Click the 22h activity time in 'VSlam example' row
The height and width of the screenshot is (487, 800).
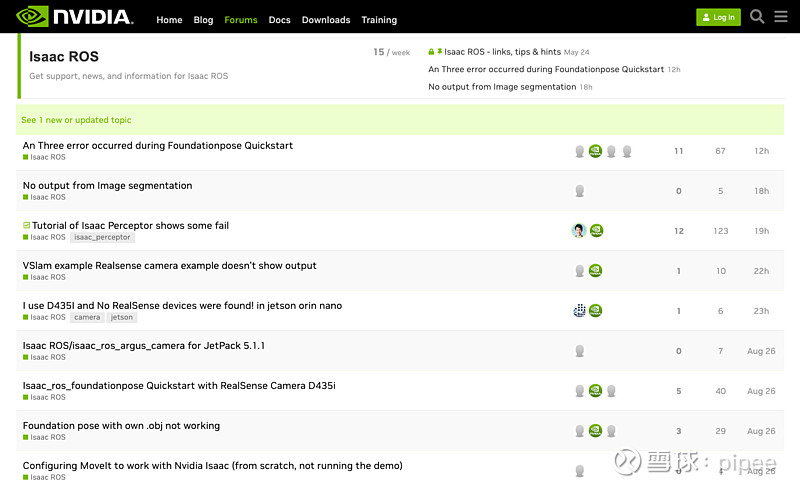click(x=761, y=271)
